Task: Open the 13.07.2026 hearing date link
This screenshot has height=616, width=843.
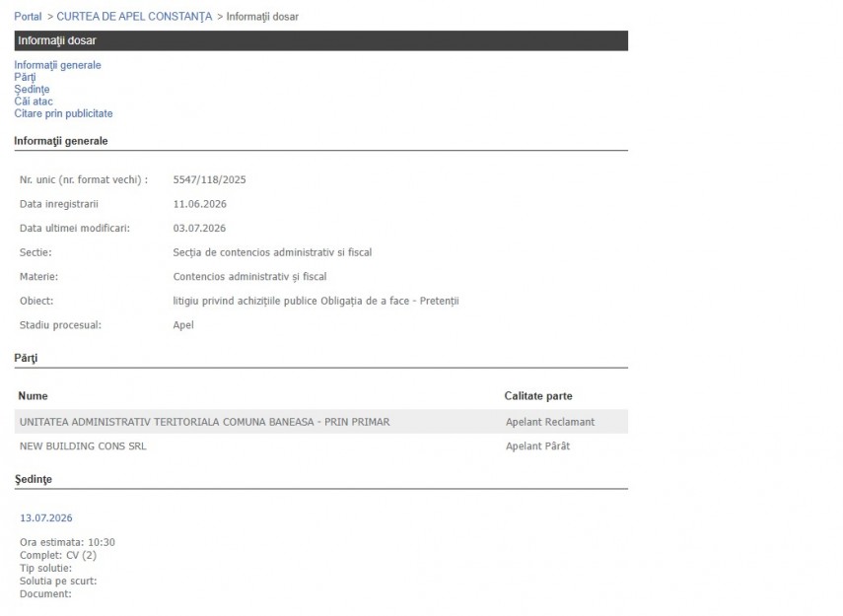Action: 46,518
